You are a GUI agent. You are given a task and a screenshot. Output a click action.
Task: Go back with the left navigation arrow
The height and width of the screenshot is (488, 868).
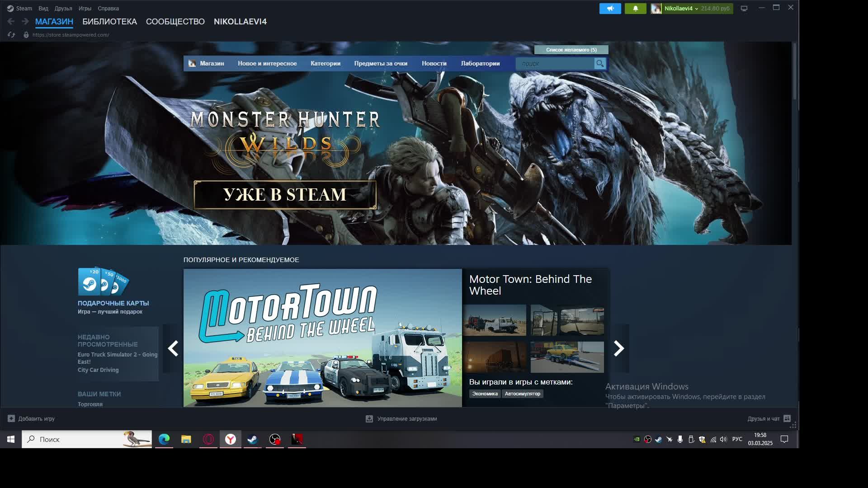(x=11, y=22)
